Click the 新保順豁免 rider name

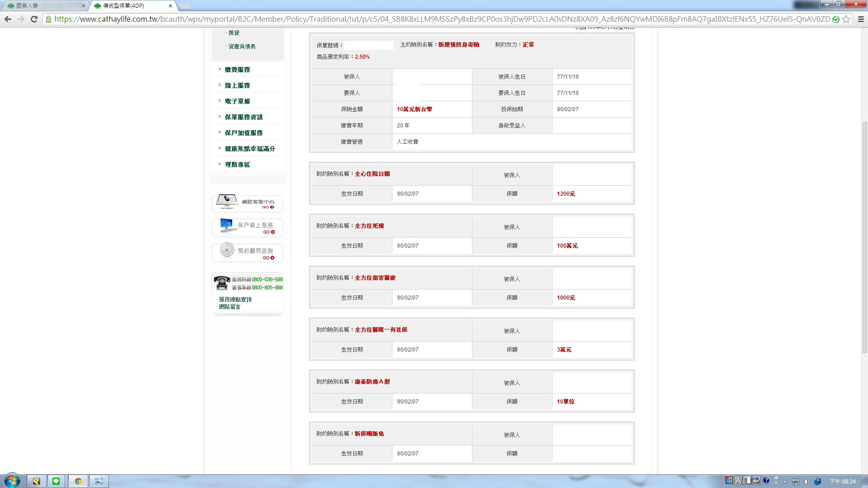coord(369,434)
